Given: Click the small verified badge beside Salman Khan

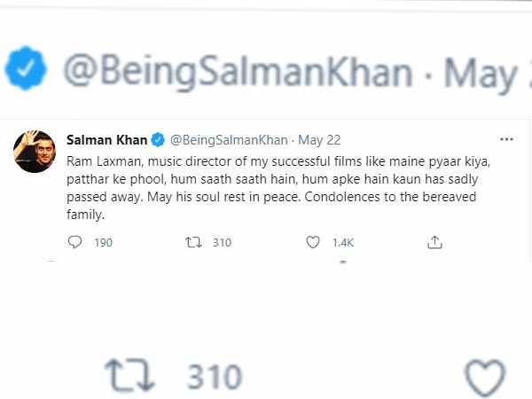Looking at the screenshot, I should coord(157,140).
